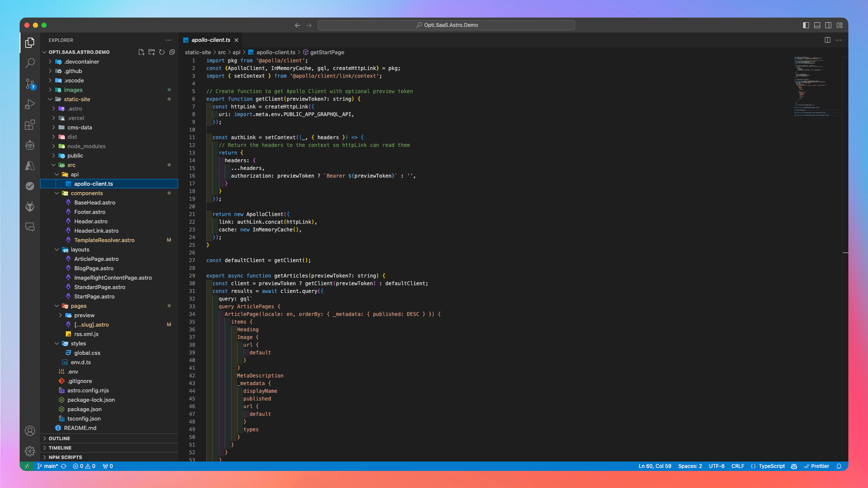Image resolution: width=868 pixels, height=488 pixels.
Task: Open StartPage.astro from layouts folder
Action: 94,296
